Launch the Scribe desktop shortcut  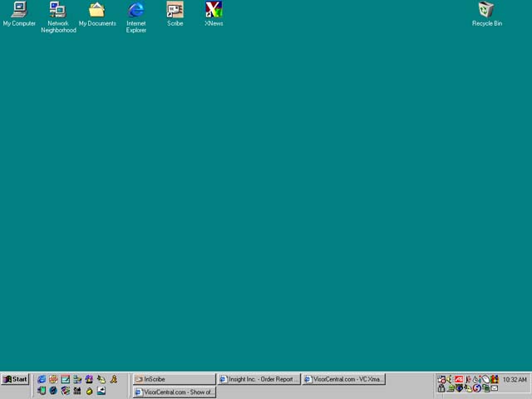pyautogui.click(x=175, y=10)
